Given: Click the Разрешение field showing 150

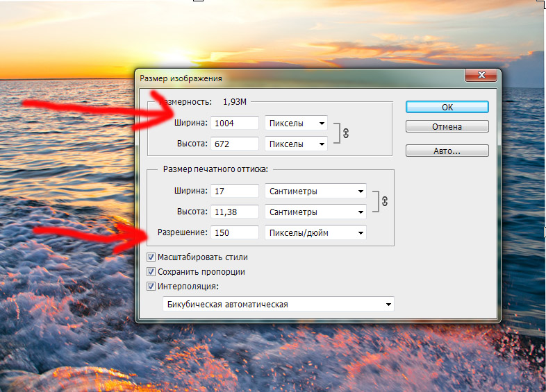Looking at the screenshot, I should coord(235,233).
